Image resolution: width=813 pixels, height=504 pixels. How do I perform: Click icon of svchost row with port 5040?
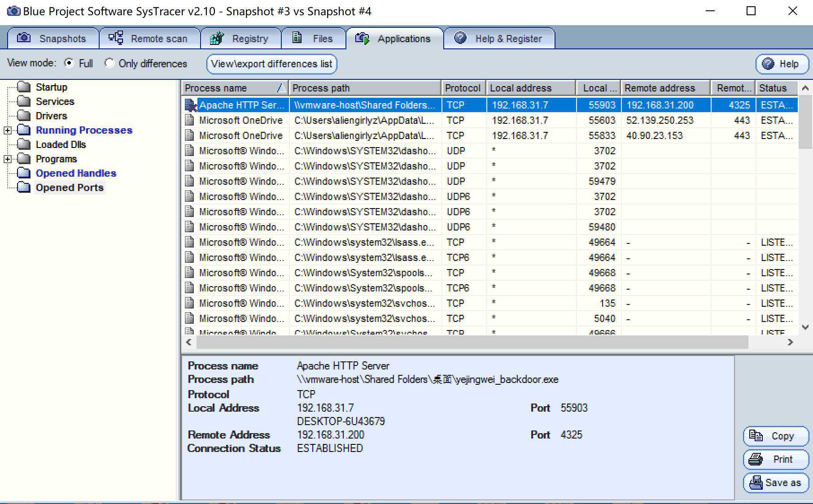pyautogui.click(x=190, y=318)
